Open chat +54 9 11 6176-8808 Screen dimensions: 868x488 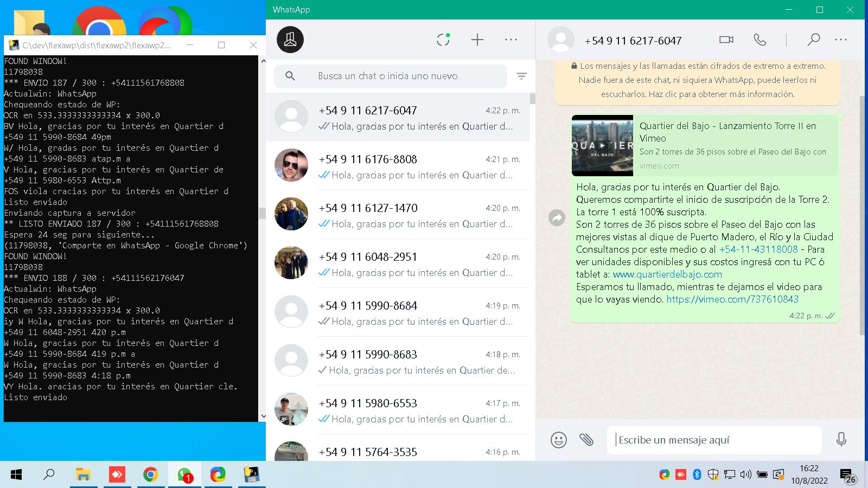(x=398, y=166)
